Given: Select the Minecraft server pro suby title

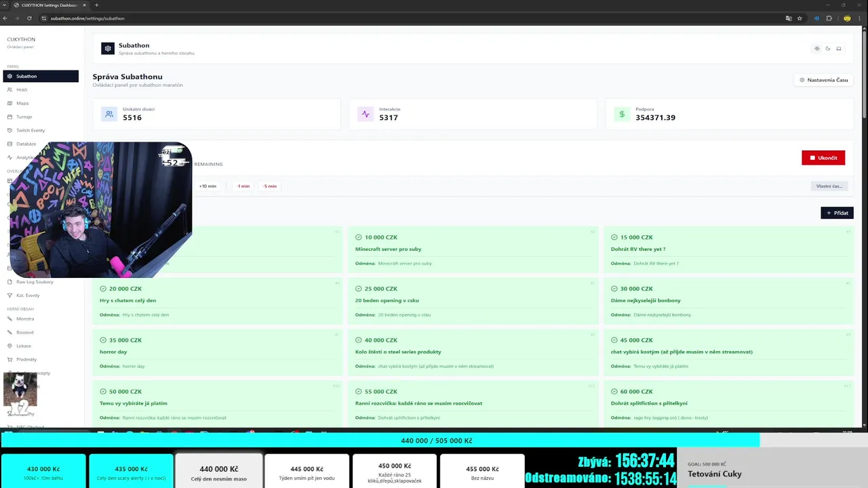Looking at the screenshot, I should tap(388, 249).
